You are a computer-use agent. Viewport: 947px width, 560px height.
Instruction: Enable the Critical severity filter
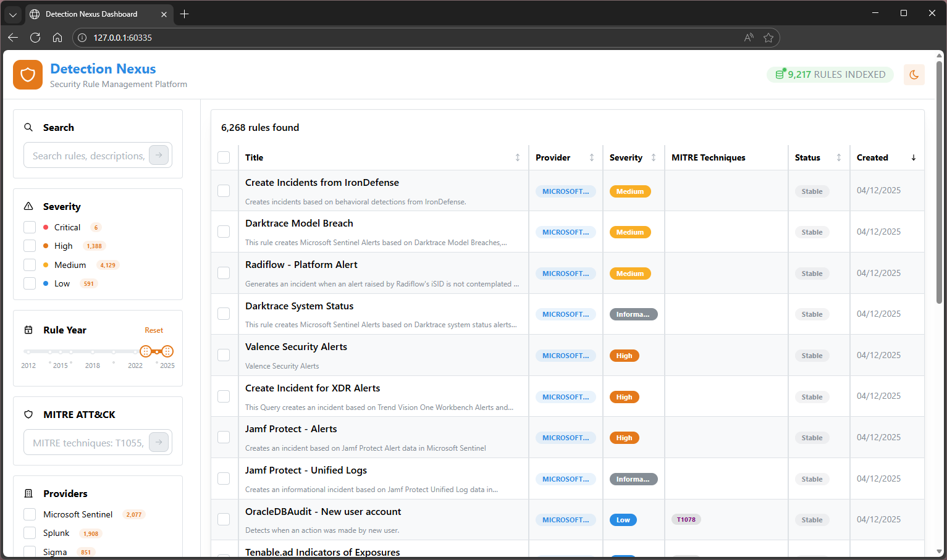coord(30,227)
